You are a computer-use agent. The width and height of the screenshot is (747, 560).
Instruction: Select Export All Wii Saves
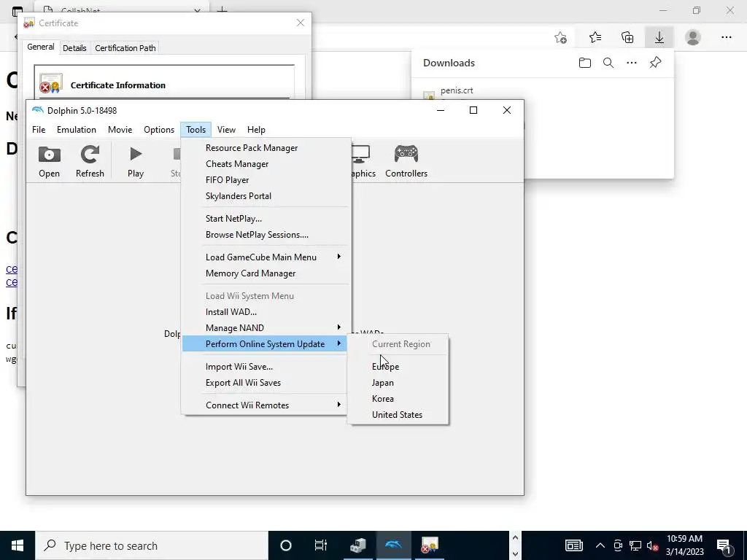point(266,383)
